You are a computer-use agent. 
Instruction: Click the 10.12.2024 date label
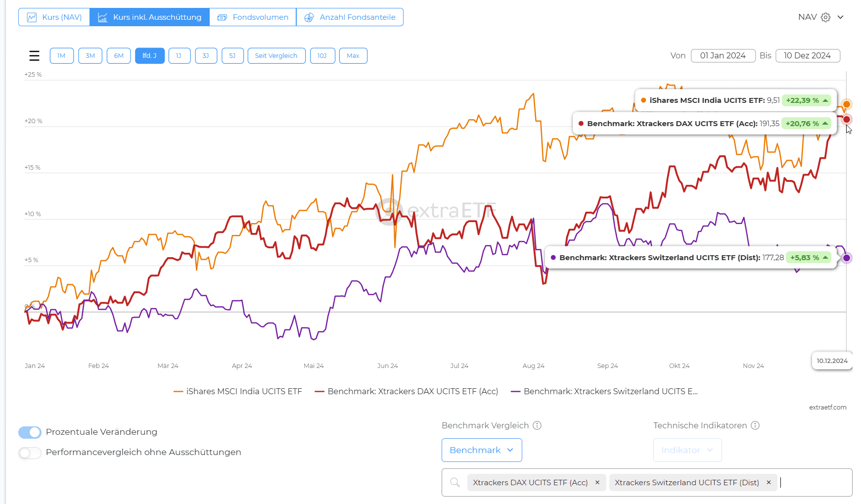[832, 361]
